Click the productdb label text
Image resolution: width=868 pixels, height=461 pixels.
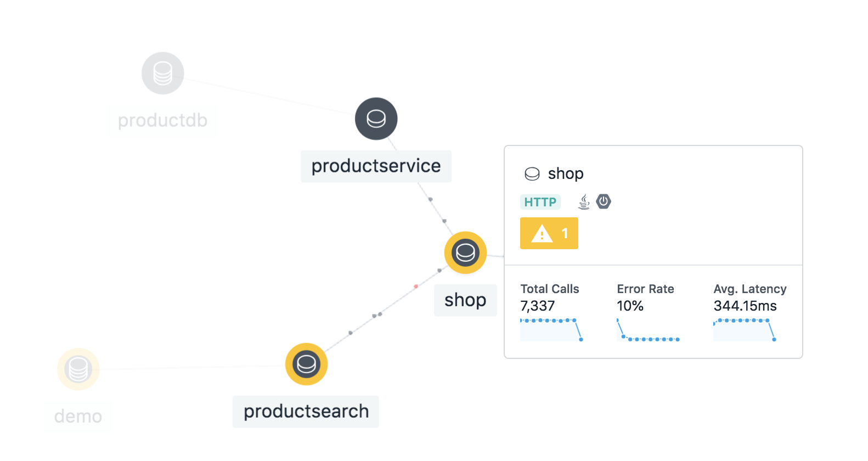tap(162, 120)
